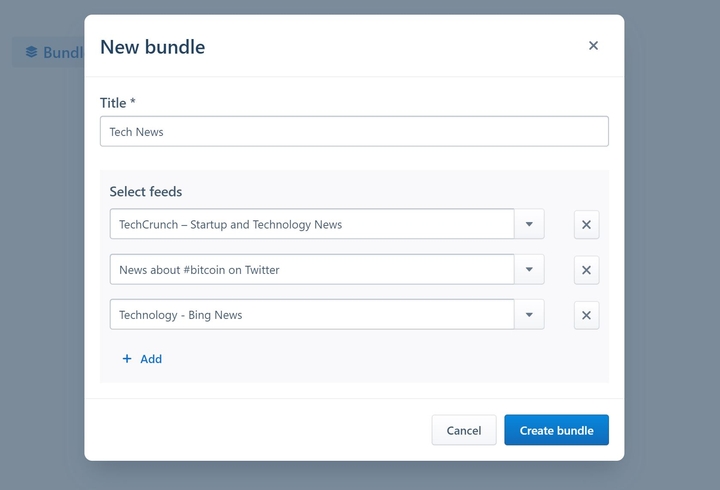Click the Cancel button
Screen dimensions: 720x490
point(464,430)
